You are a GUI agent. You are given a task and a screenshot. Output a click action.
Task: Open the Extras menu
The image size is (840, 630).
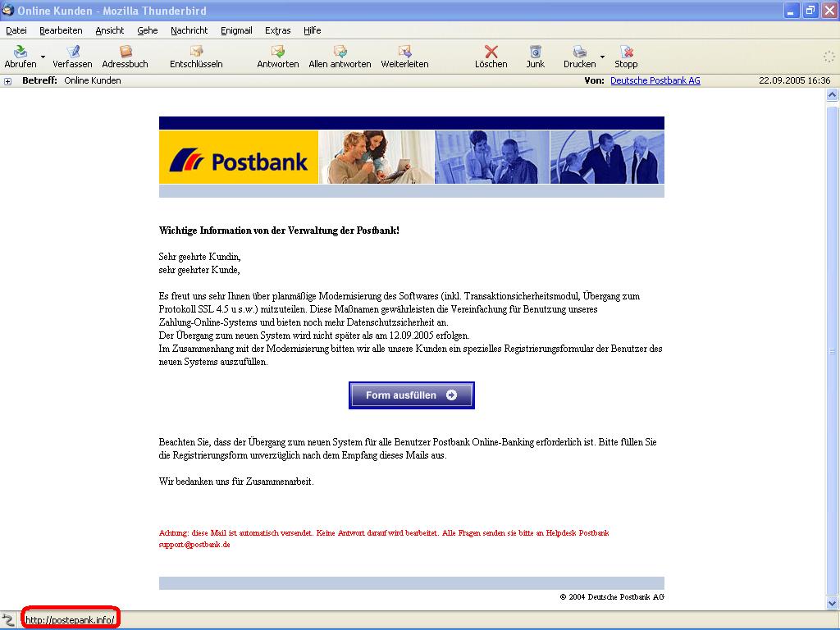click(x=277, y=30)
